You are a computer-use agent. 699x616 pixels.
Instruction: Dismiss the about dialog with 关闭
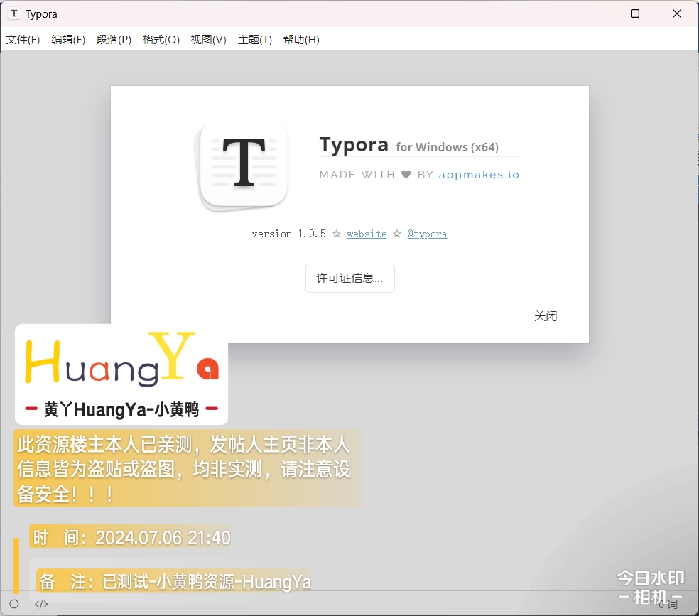546,316
